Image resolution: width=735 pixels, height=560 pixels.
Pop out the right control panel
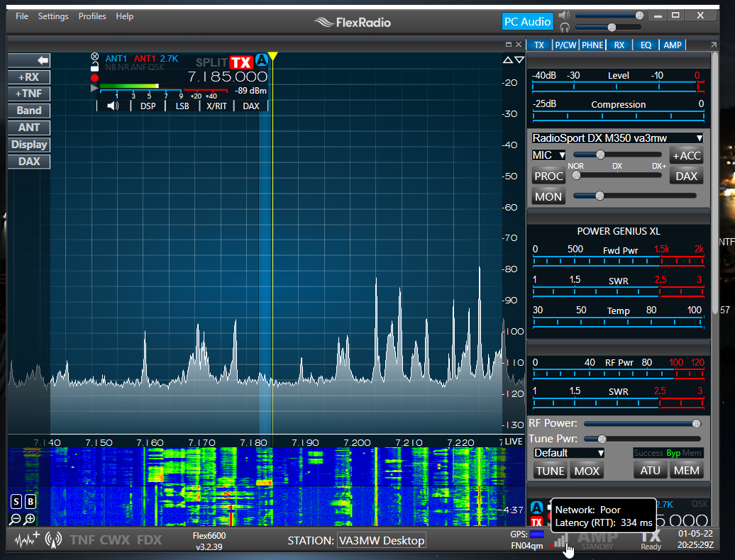[x=714, y=45]
